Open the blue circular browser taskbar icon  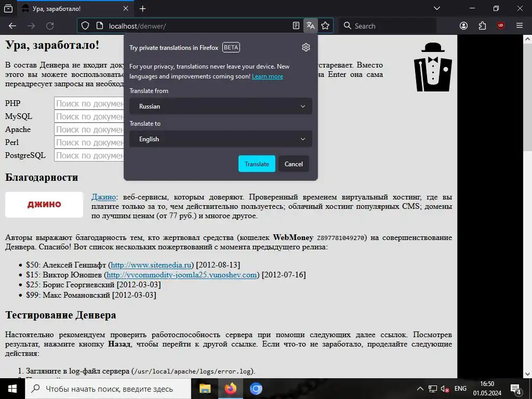[x=256, y=389]
